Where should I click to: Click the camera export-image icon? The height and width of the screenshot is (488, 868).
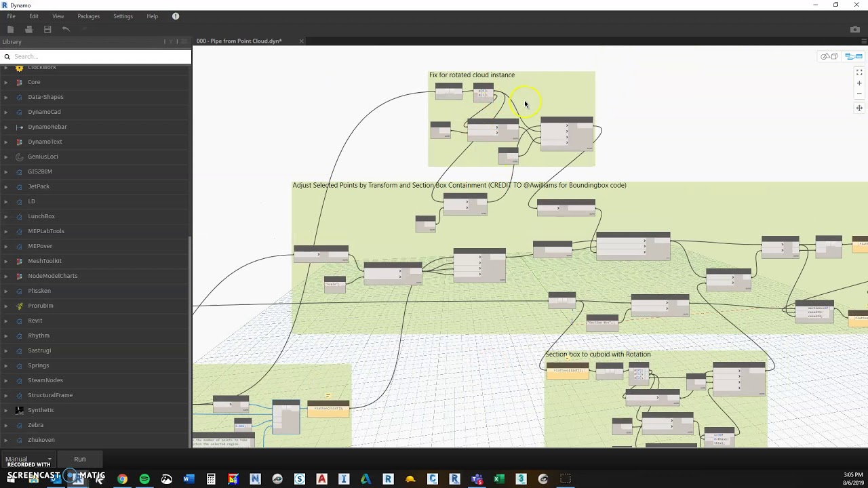[x=854, y=29]
